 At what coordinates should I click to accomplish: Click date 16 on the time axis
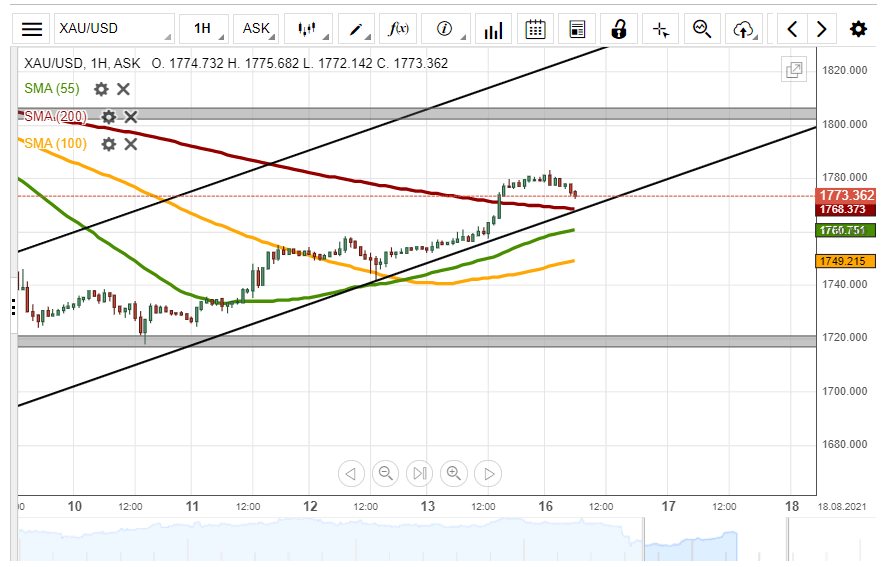pos(545,507)
